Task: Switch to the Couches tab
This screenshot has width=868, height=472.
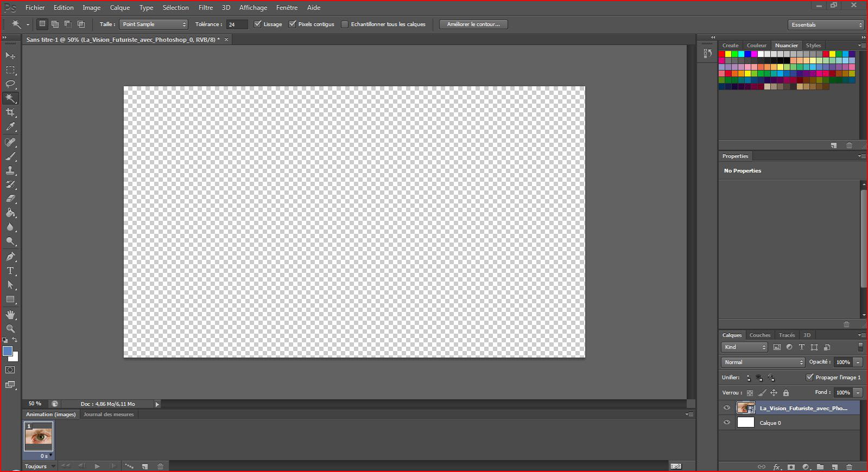Action: click(x=760, y=335)
